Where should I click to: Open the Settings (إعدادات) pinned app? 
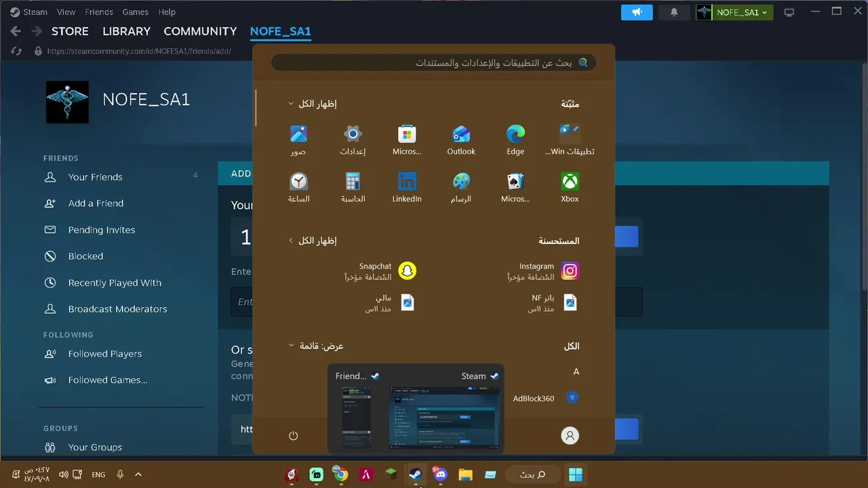click(x=353, y=140)
